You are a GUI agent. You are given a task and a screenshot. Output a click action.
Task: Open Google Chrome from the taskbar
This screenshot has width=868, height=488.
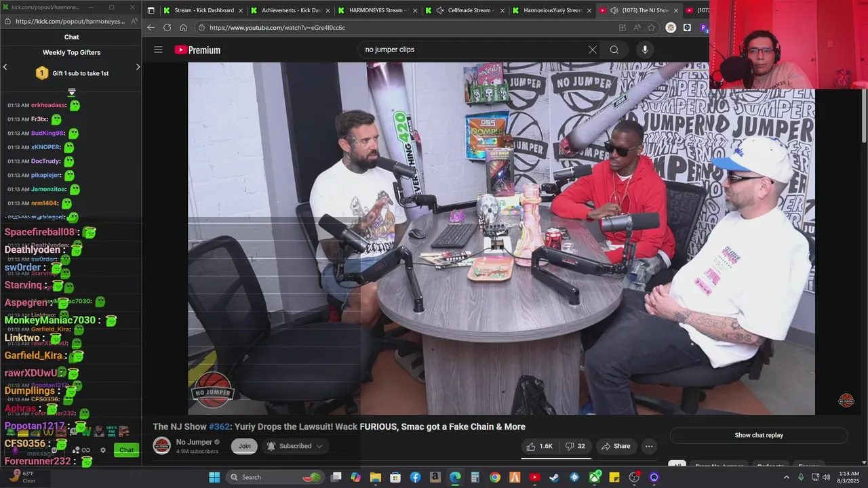click(x=494, y=477)
